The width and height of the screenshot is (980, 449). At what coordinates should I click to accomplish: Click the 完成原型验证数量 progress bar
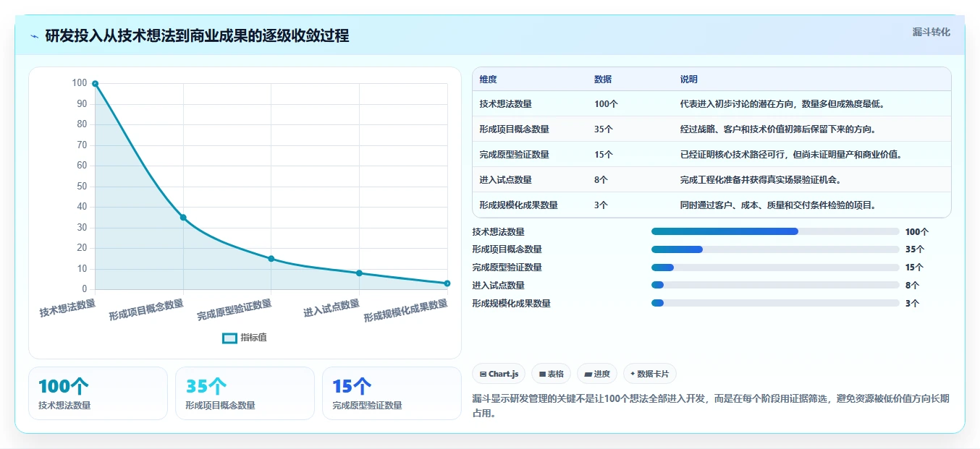pos(775,268)
